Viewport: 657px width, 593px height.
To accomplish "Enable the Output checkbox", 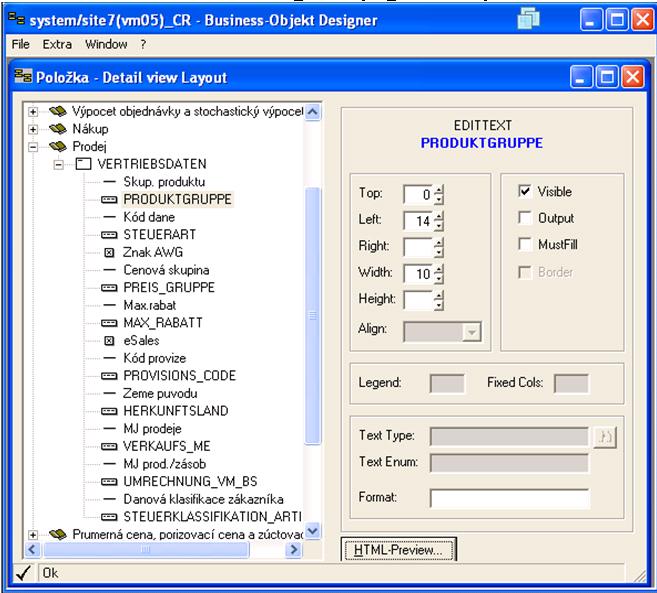I will [x=525, y=218].
